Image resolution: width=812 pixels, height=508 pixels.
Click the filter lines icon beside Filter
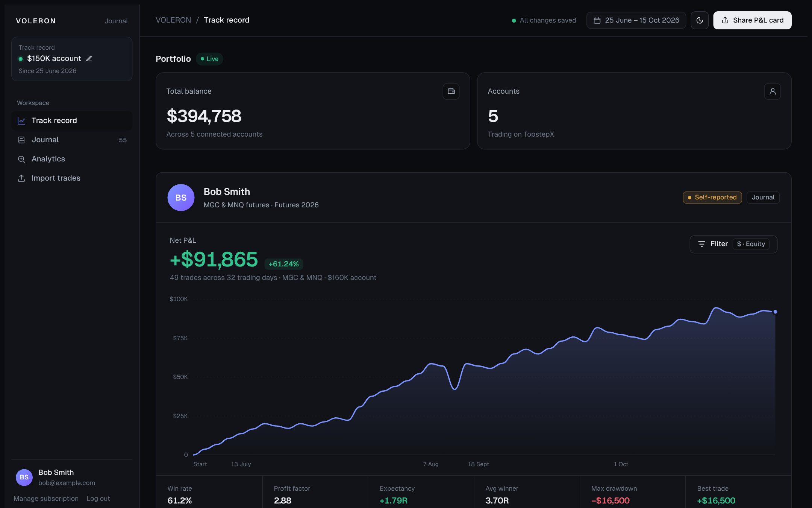tap(701, 244)
